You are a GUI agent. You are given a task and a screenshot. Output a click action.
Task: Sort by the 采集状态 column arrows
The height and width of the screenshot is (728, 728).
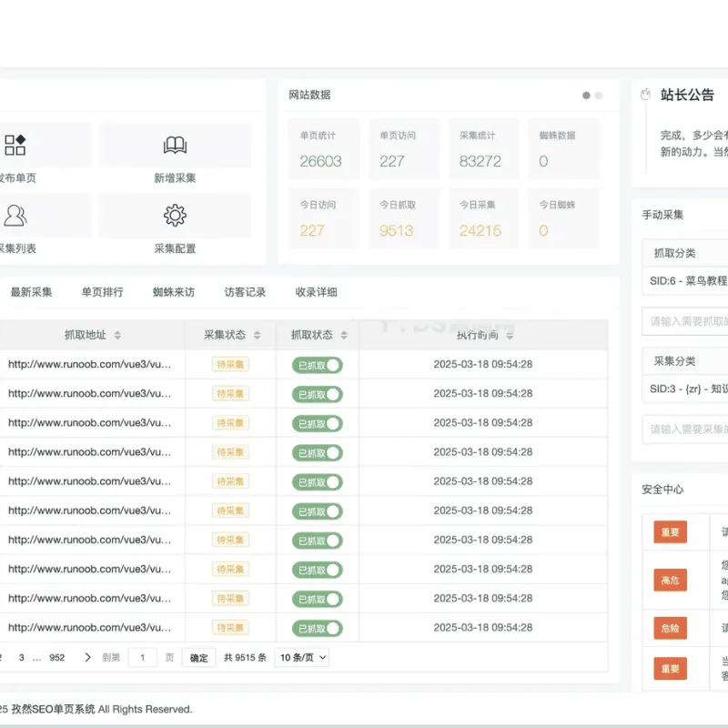[258, 335]
